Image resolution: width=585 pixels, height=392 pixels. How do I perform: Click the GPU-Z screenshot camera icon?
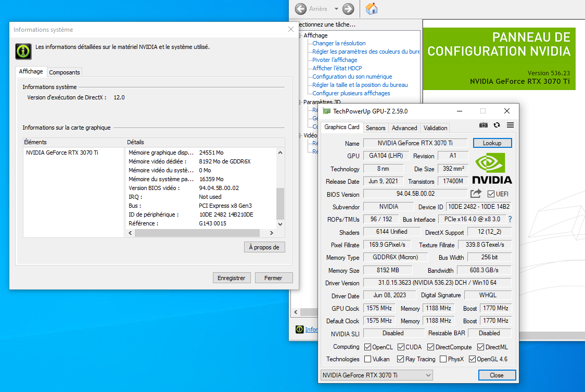(x=484, y=125)
